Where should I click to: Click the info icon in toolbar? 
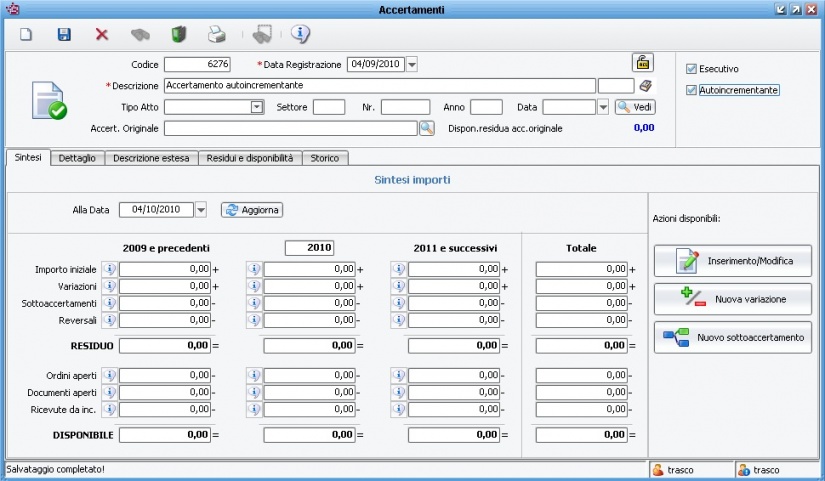tap(300, 34)
